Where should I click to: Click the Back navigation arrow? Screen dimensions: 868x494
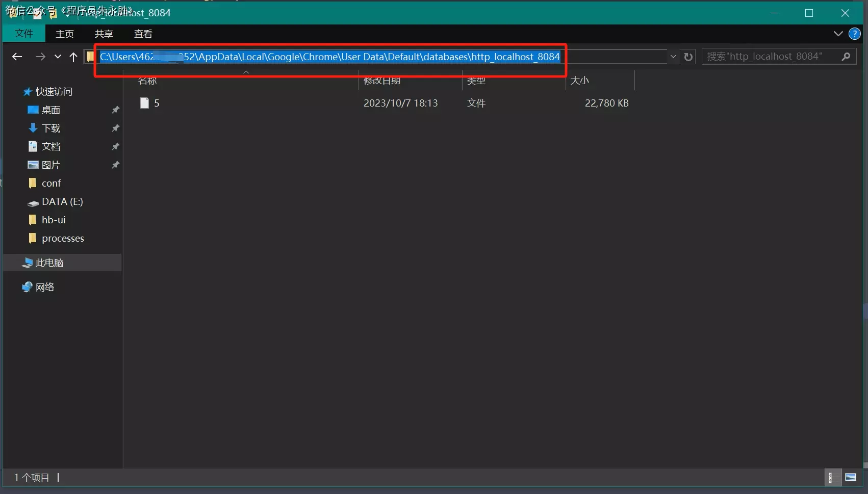(x=17, y=57)
